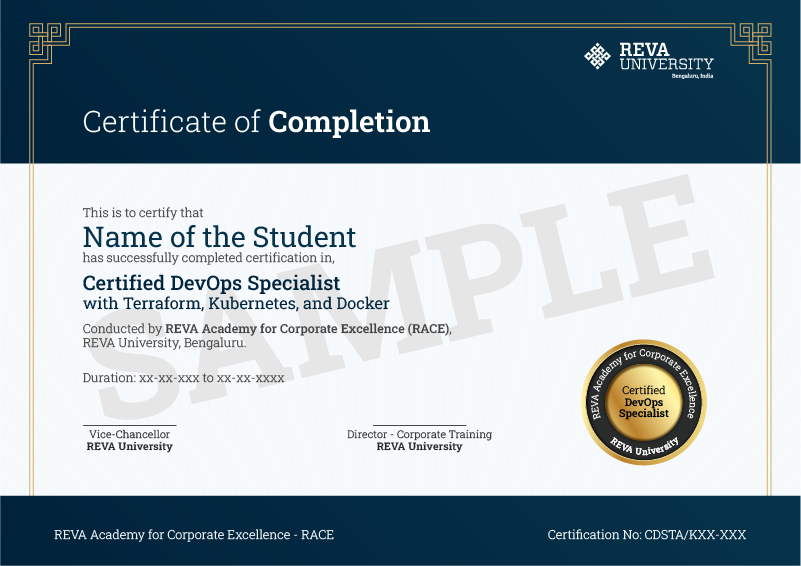Select 'has successfully completed certification in,' text
This screenshot has height=566, width=801.
click(x=209, y=257)
